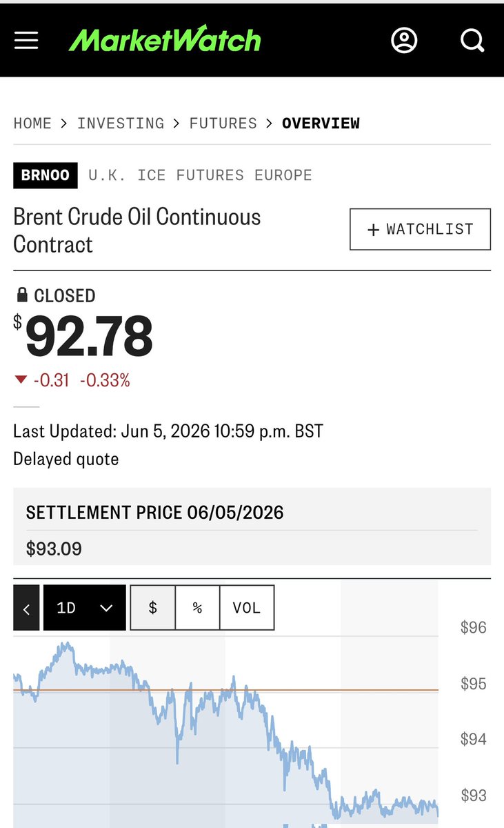Click the lock icon beside CLOSED
Screen dimensions: 504x828
click(x=21, y=295)
